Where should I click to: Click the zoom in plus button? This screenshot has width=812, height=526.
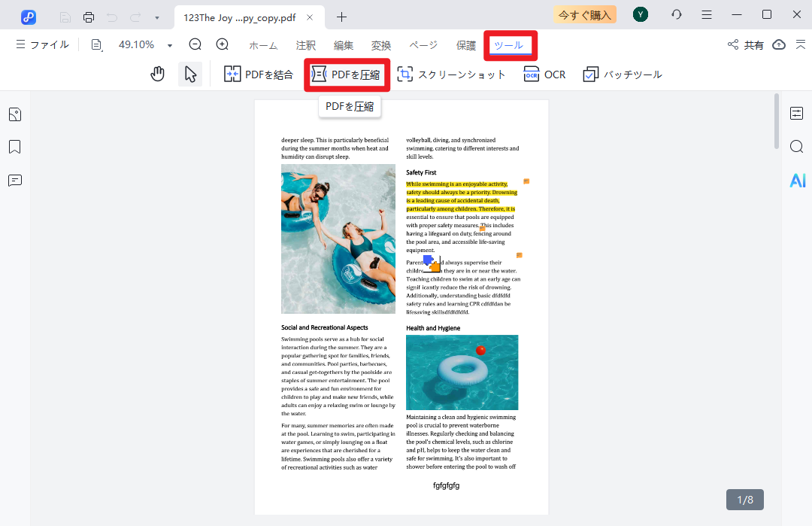tap(223, 44)
